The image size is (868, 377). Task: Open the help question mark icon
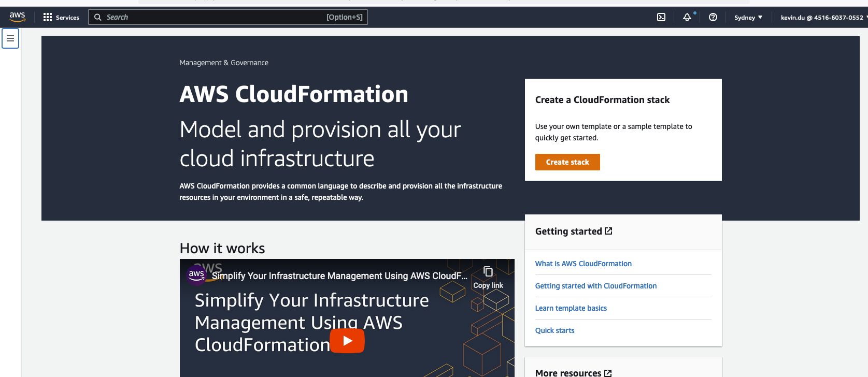pyautogui.click(x=713, y=17)
